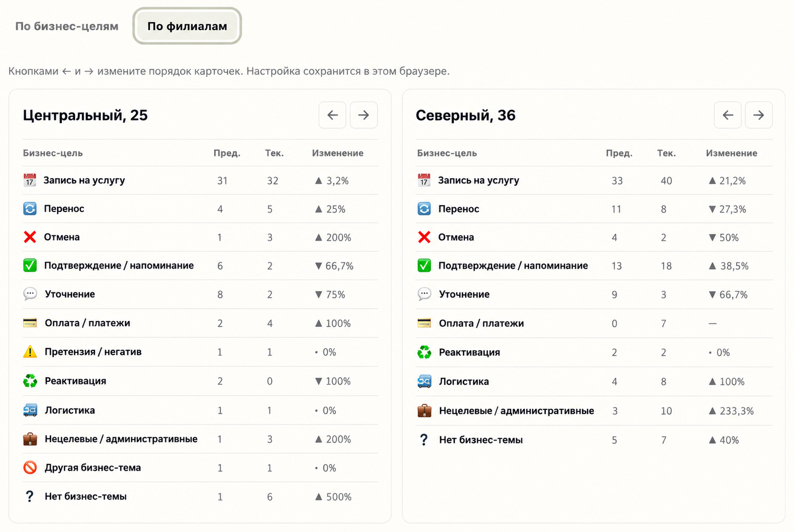The height and width of the screenshot is (532, 794).
Task: Click question mark icon in Северный card
Action: (x=424, y=440)
